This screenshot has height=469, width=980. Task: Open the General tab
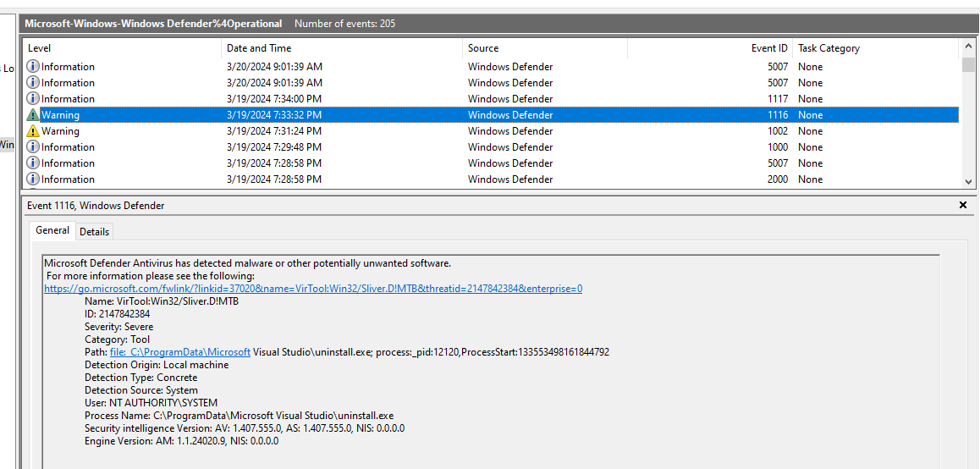52,230
